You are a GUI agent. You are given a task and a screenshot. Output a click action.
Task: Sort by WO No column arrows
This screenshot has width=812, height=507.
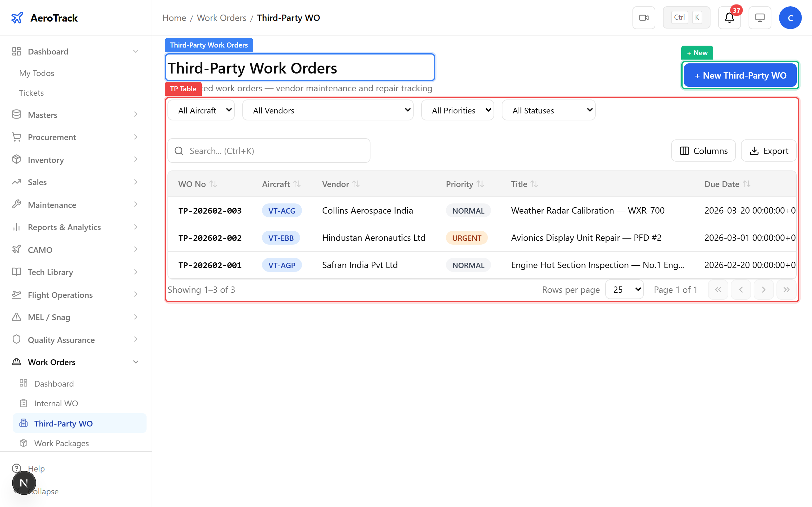213,184
